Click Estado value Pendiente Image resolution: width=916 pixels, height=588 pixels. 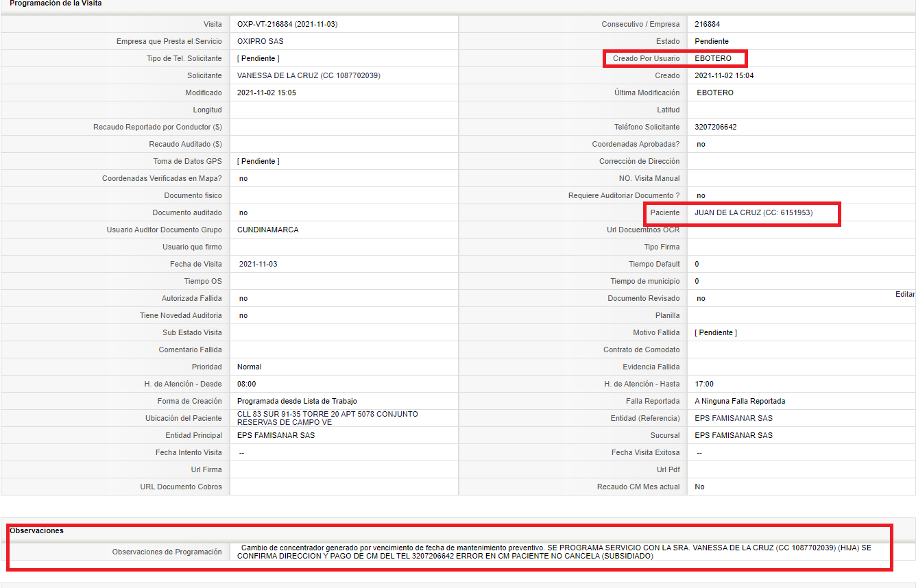coord(712,41)
